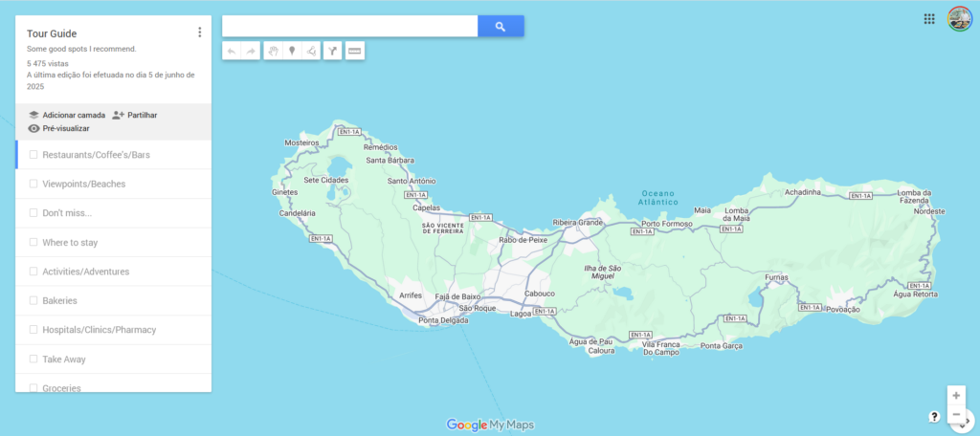Select the add marker pin tool

[x=292, y=51]
